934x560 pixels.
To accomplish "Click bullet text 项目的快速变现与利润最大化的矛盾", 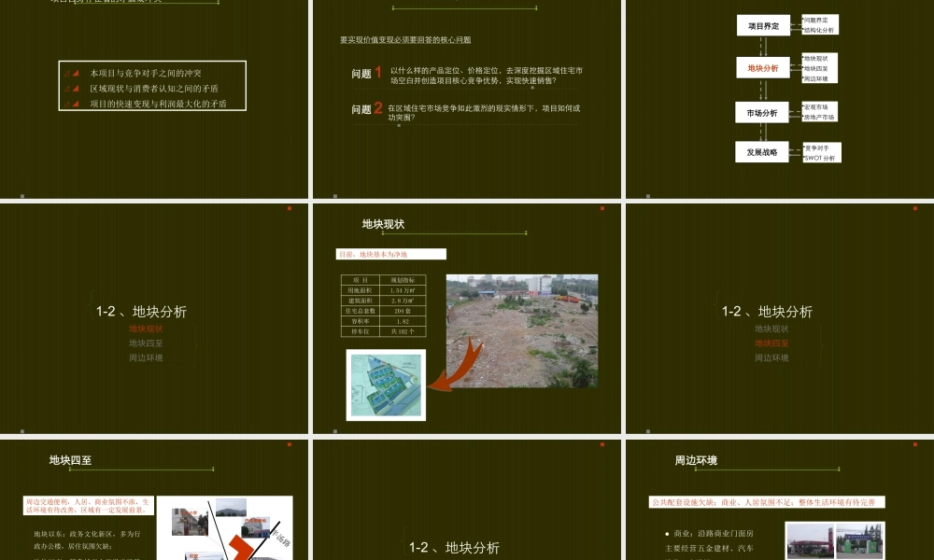I will point(158,104).
